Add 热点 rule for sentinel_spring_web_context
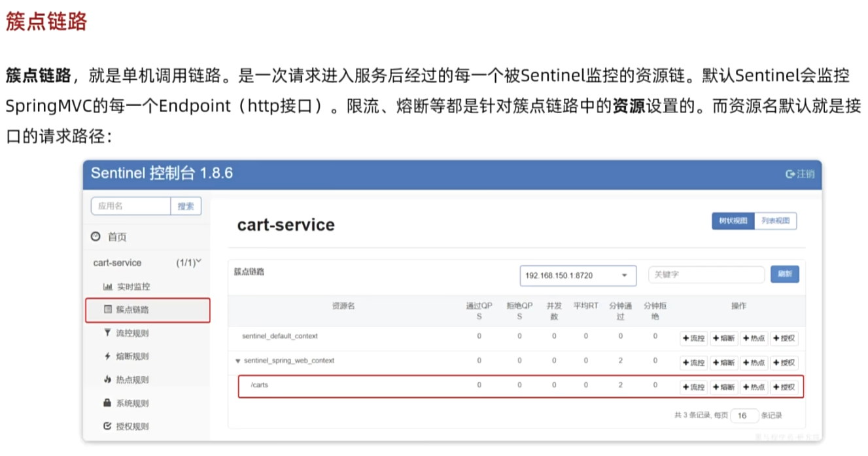 click(x=754, y=363)
